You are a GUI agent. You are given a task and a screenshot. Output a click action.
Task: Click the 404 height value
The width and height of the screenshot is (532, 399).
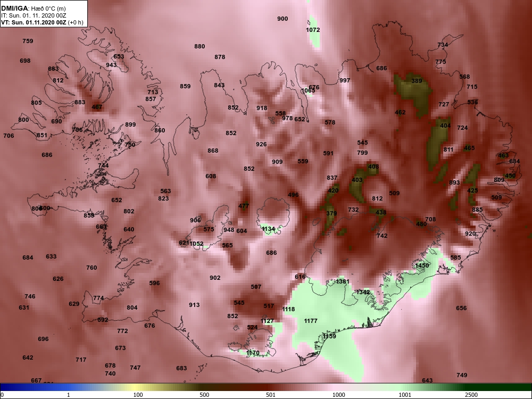point(445,126)
